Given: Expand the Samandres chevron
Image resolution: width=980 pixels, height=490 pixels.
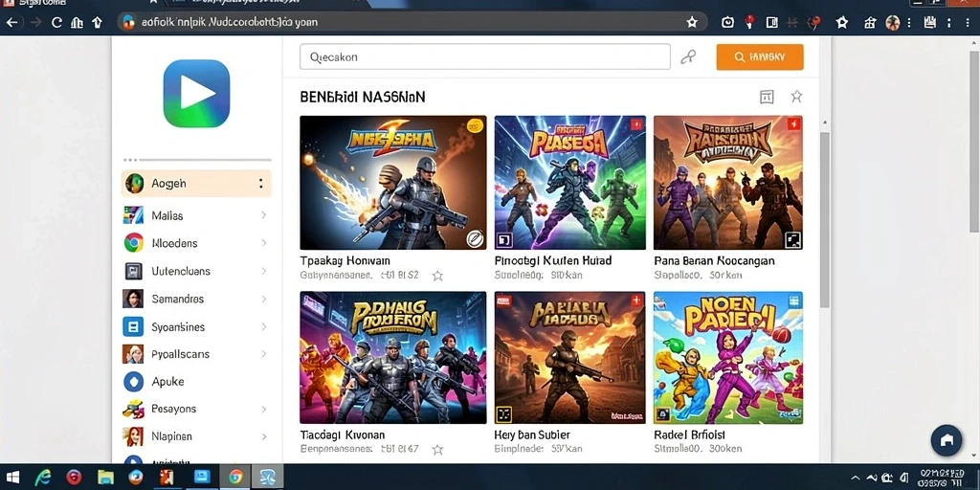Looking at the screenshot, I should coord(264,299).
